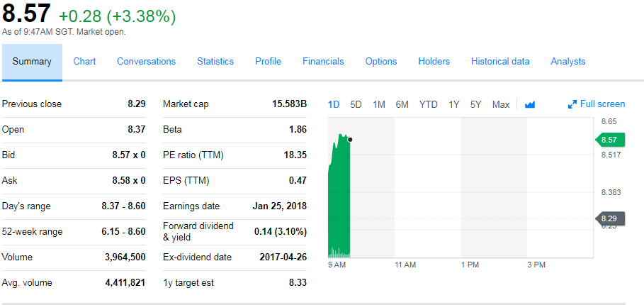Select the Options tab
The height and width of the screenshot is (305, 644).
[x=381, y=62]
